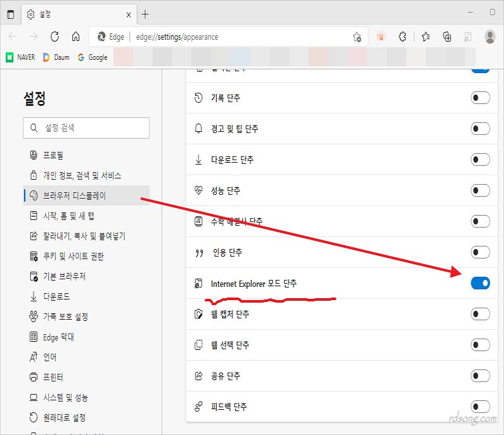Click the browser Refresh icon

pos(55,37)
